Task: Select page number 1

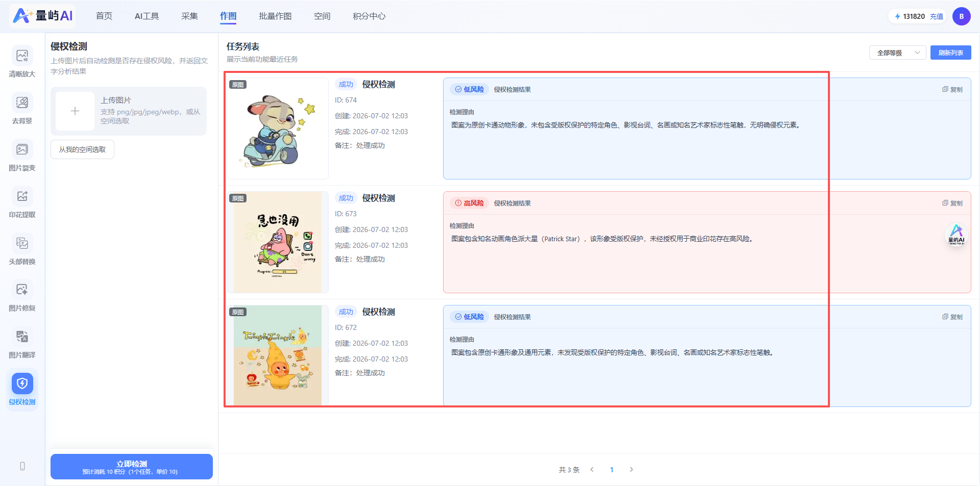Action: coord(611,470)
